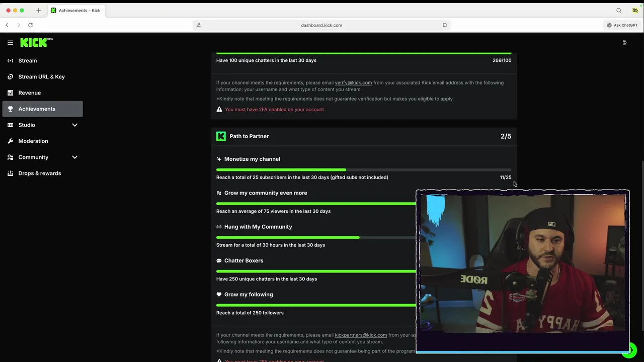Click the Hang with My Community broadcast icon
The image size is (644, 362).
pos(219,227)
